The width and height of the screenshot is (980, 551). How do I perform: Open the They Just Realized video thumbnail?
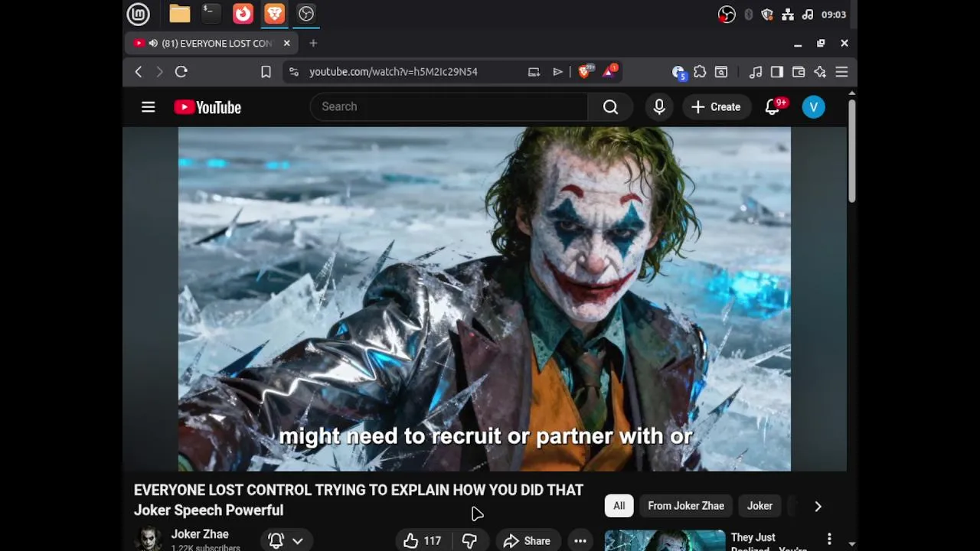coord(665,541)
